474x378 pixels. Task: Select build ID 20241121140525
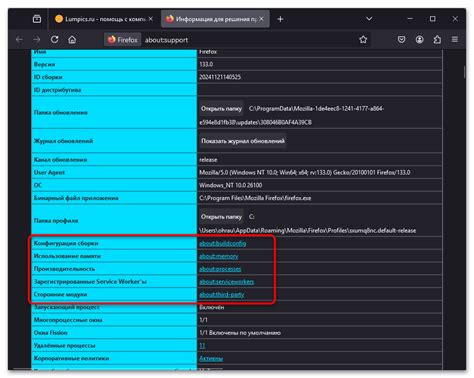tap(220, 77)
